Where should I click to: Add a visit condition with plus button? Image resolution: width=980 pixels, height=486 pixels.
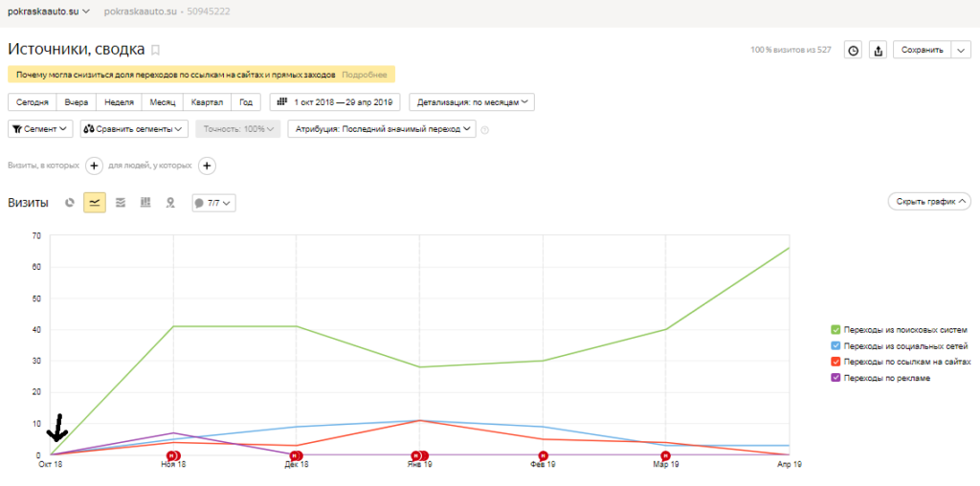point(94,166)
